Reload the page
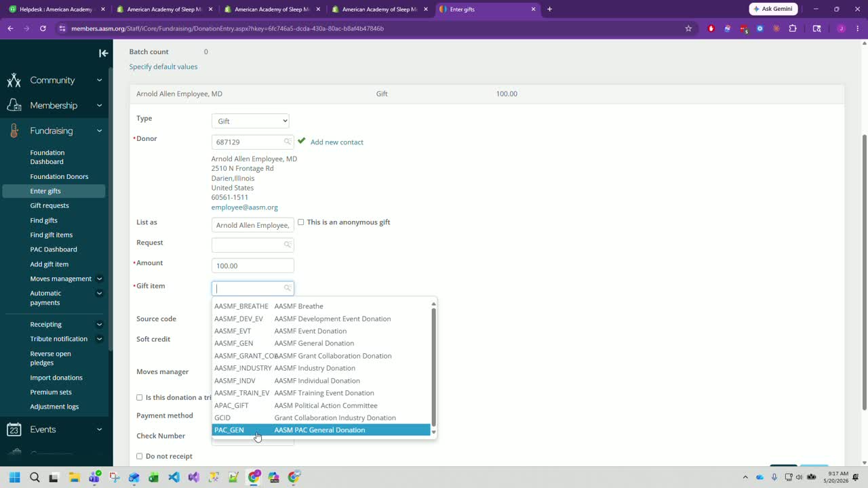Viewport: 868px width, 488px height. point(43,28)
